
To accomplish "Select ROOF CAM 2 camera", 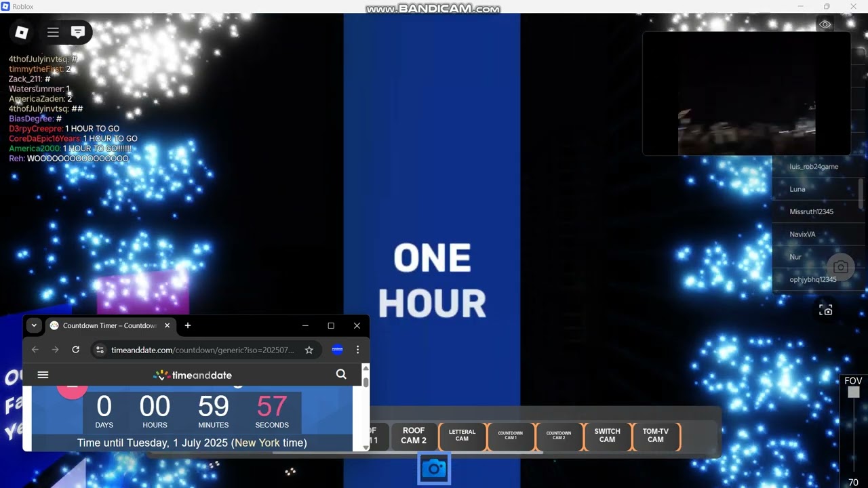I will click(414, 436).
